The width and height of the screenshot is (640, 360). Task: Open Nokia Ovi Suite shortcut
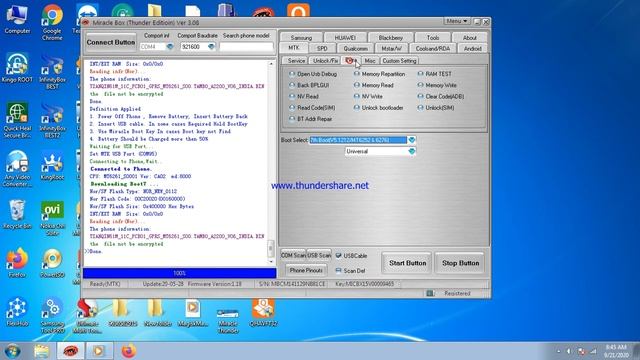(x=52, y=218)
